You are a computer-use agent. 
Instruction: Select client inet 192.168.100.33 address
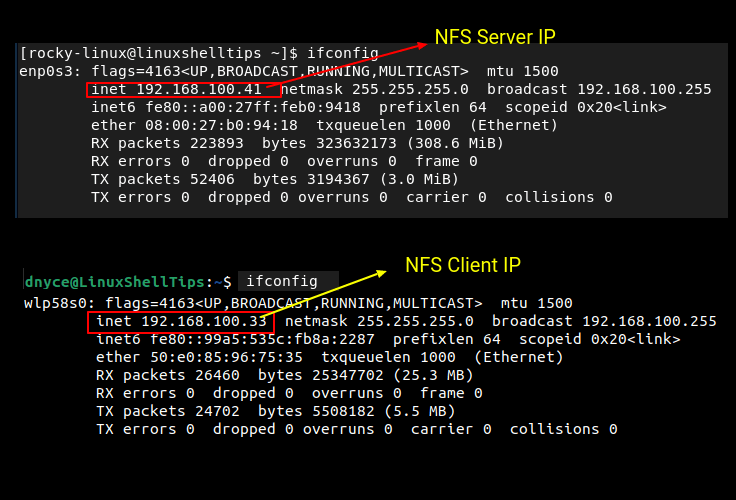pyautogui.click(x=181, y=321)
